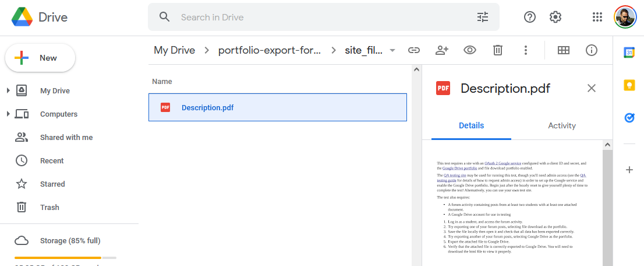Viewport: 644px width, 266px height.
Task: Close the Description.pdf details panel
Action: [592, 88]
